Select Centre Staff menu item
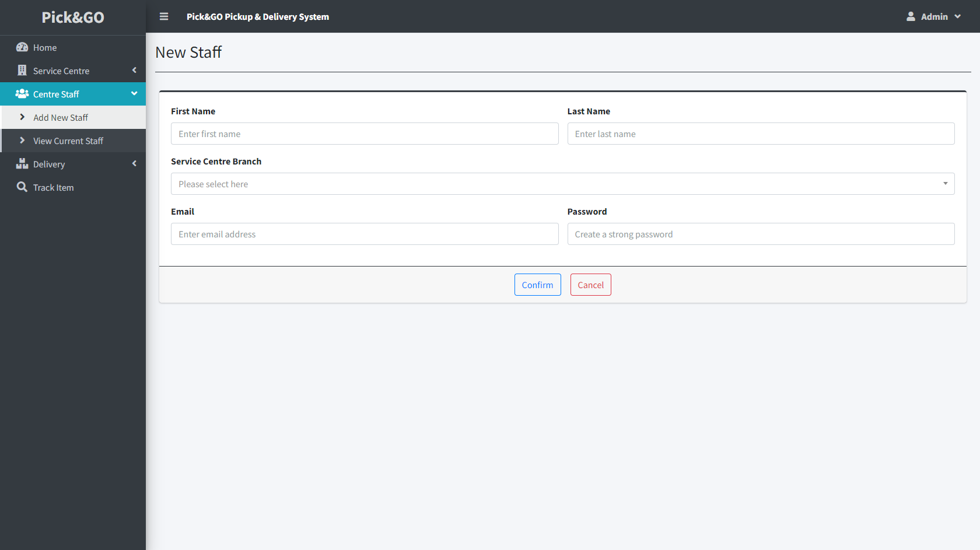This screenshot has height=550, width=980. click(73, 94)
